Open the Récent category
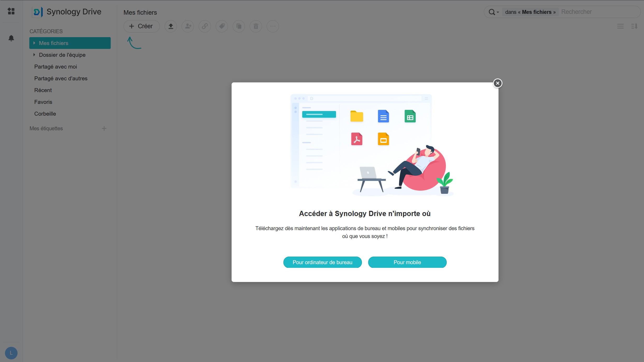 point(70,90)
